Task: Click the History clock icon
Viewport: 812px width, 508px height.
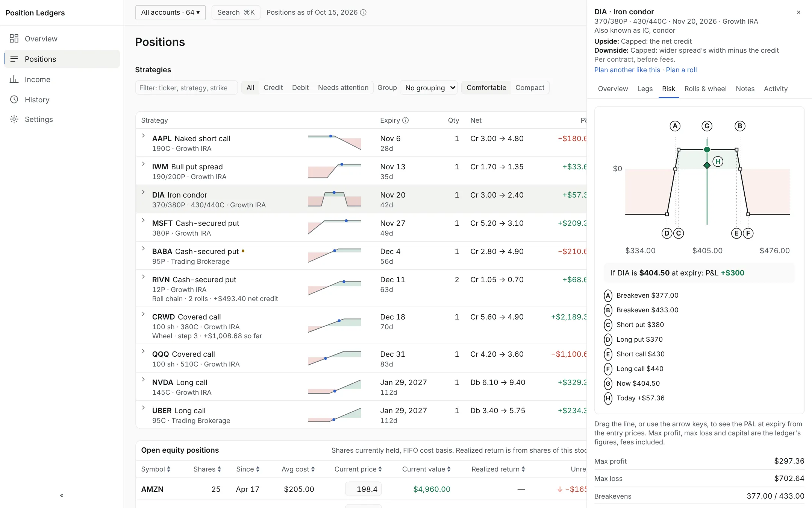Action: (14, 99)
